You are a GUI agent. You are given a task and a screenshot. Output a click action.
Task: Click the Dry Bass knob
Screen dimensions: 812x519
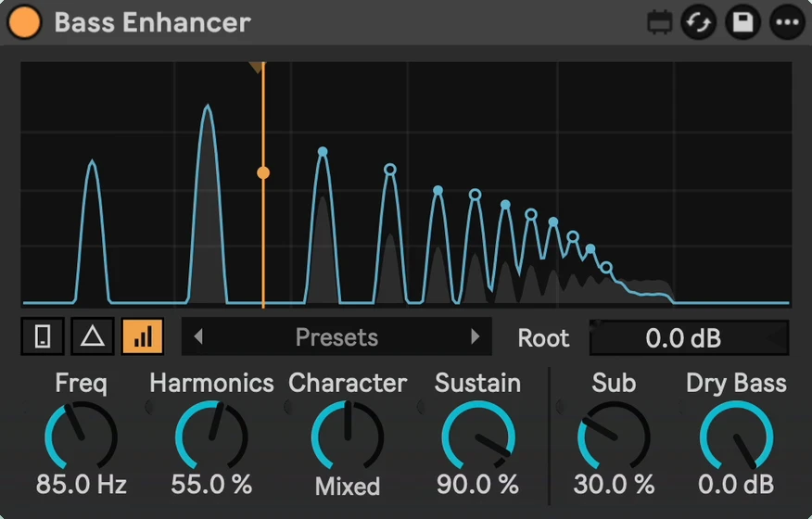(x=736, y=437)
